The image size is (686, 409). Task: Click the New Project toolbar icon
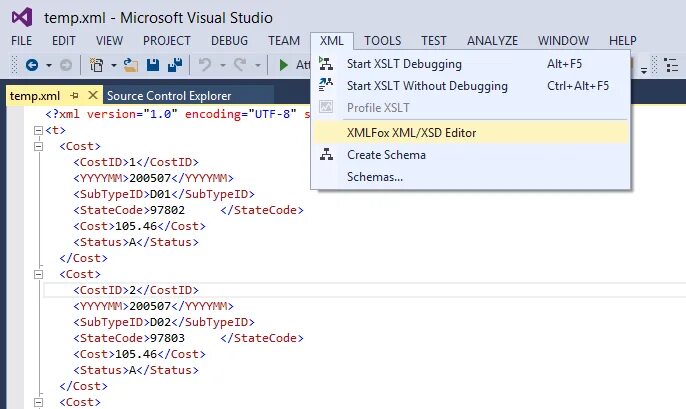(97, 65)
